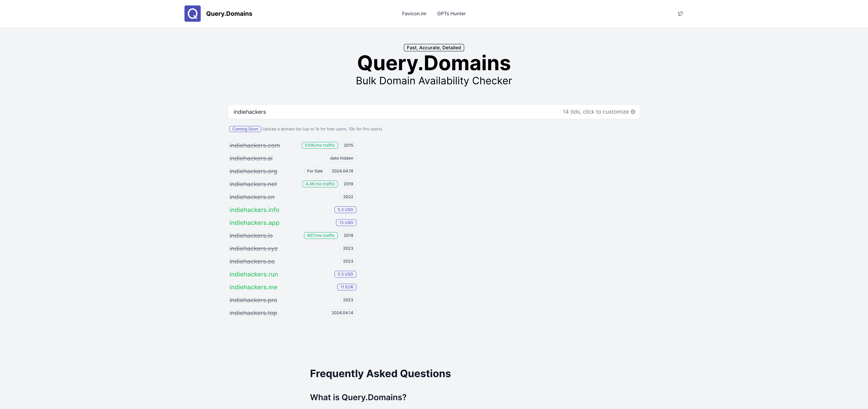
Task: Click the 5.3 USD price for indiehackers.info
Action: click(x=345, y=210)
